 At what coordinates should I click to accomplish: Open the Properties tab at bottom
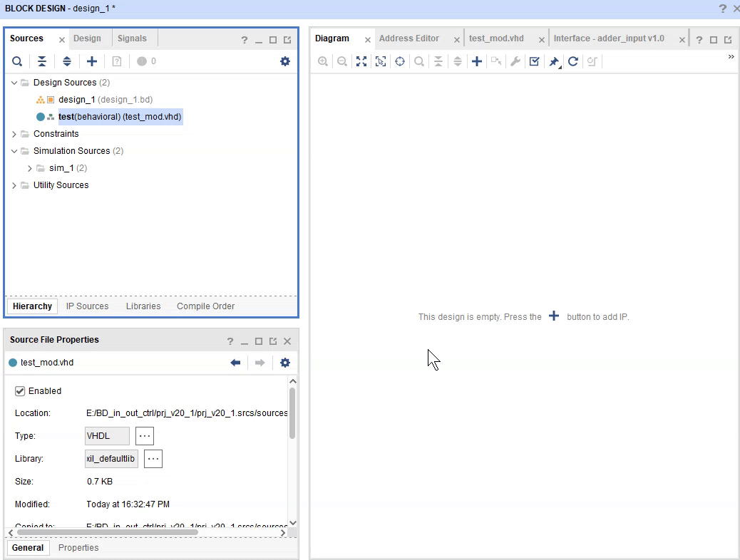[x=78, y=548]
